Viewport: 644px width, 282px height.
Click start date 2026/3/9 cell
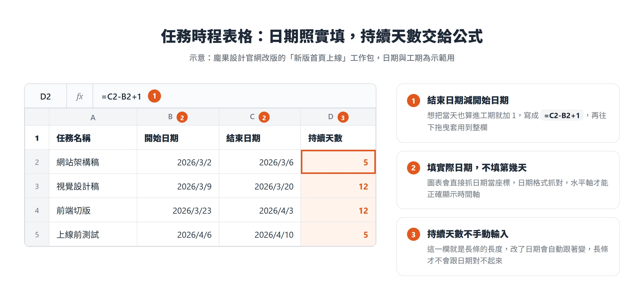coord(178,186)
